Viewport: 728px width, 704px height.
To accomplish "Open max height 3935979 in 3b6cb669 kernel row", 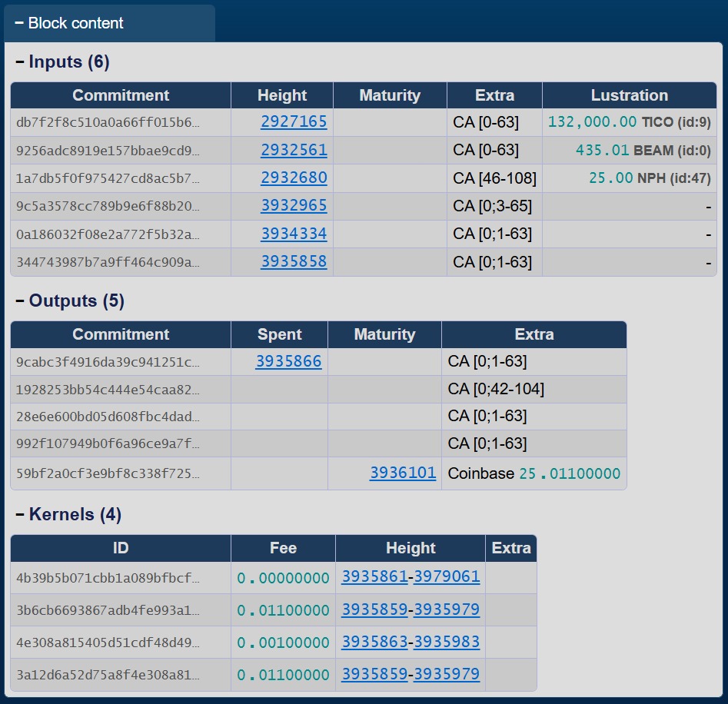I will [x=447, y=609].
